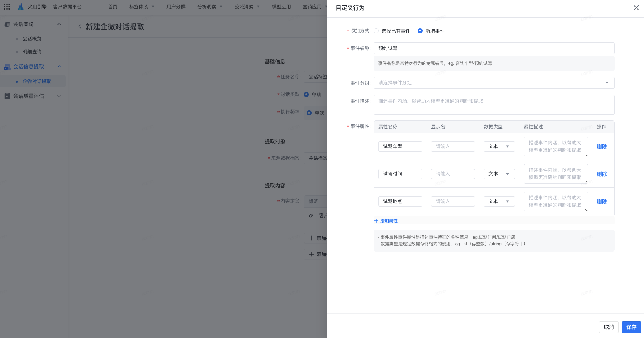Open data type dropdown for 试驾地点
The height and width of the screenshot is (338, 644).
pos(499,201)
